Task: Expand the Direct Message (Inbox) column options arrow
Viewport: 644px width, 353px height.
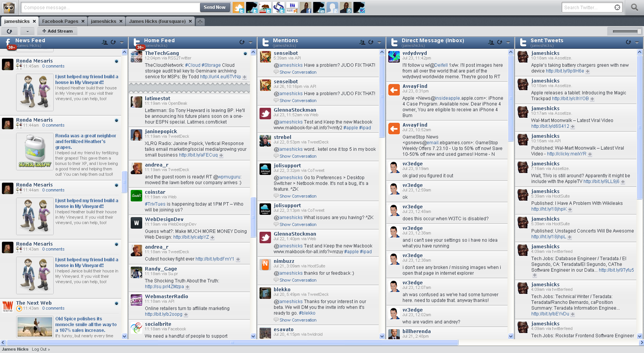Action: tap(508, 42)
